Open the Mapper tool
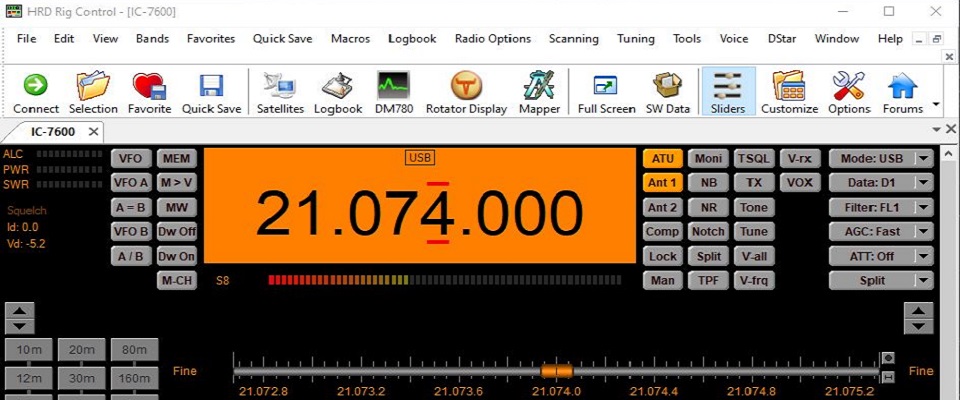The image size is (960, 400). coord(539,92)
